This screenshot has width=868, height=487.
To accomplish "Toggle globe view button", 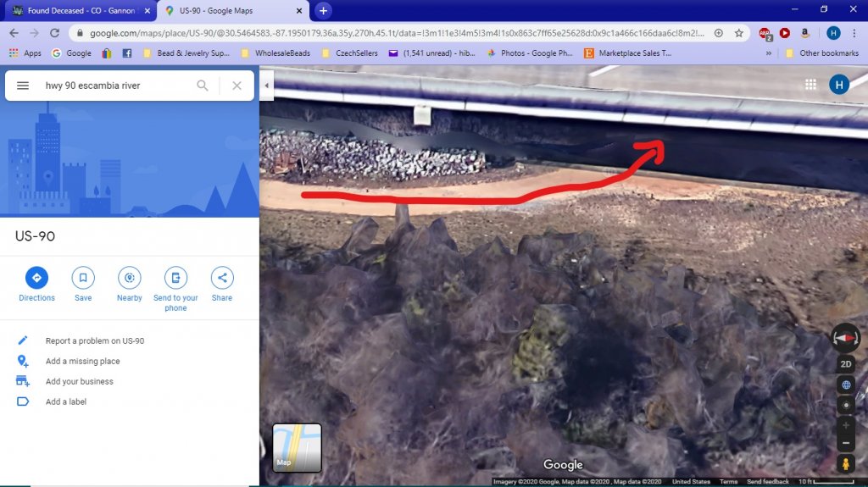I will tap(845, 385).
